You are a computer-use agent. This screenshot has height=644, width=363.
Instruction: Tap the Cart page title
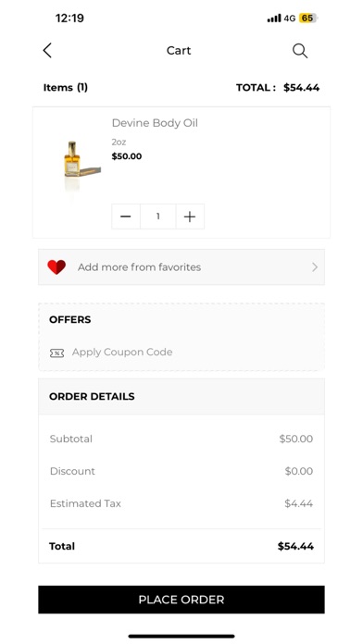pos(179,51)
